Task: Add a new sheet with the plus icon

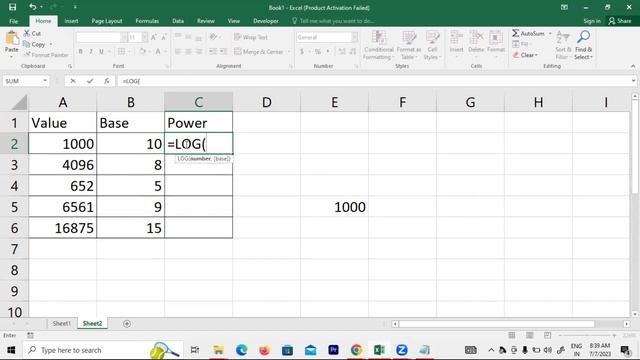Action: tap(127, 324)
